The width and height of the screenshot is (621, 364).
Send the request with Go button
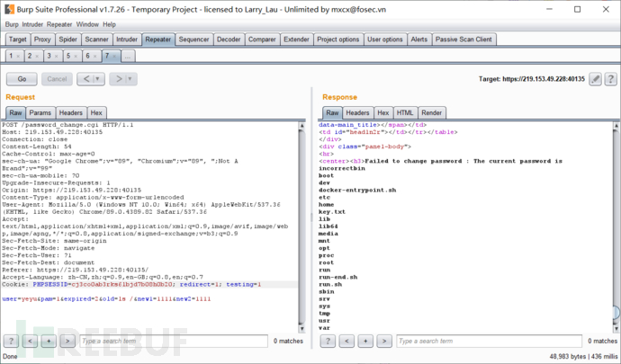click(22, 79)
